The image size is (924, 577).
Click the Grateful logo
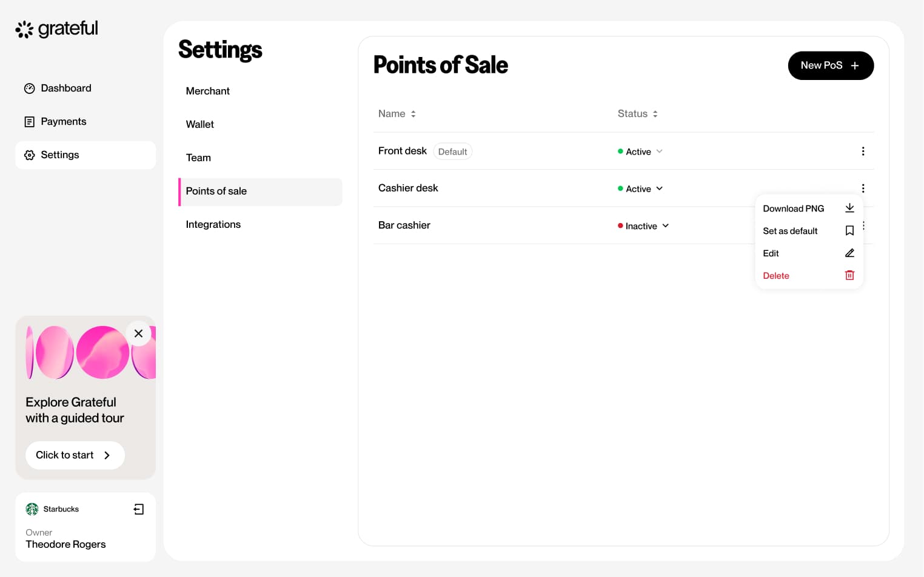[x=57, y=29]
